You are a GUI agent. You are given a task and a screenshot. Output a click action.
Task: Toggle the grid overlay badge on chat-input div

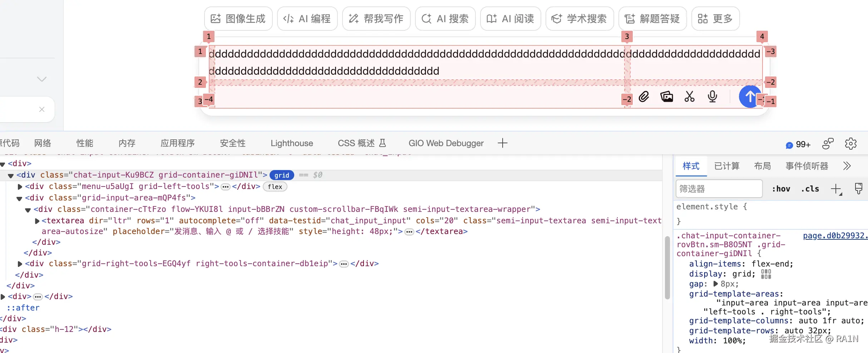282,175
